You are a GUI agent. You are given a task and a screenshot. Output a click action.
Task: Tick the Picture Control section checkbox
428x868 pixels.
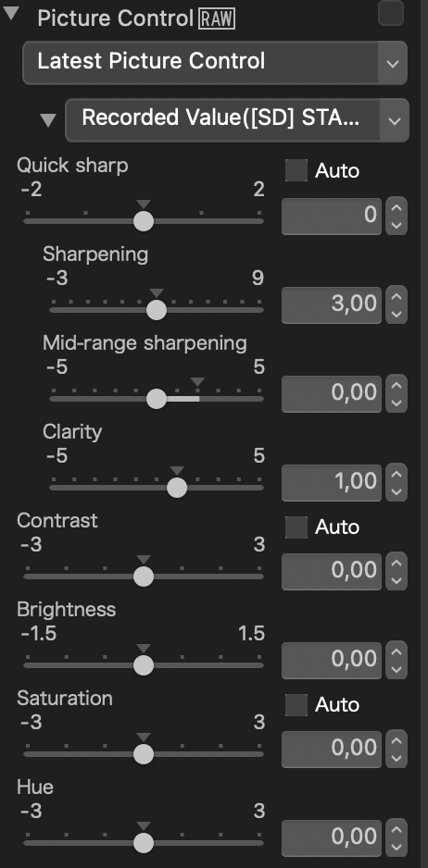pyautogui.click(x=391, y=12)
